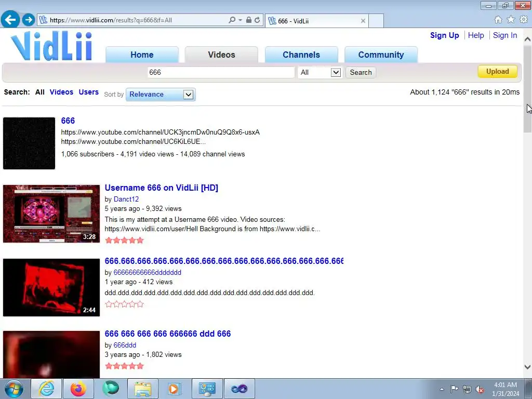Open the Help link

point(476,35)
